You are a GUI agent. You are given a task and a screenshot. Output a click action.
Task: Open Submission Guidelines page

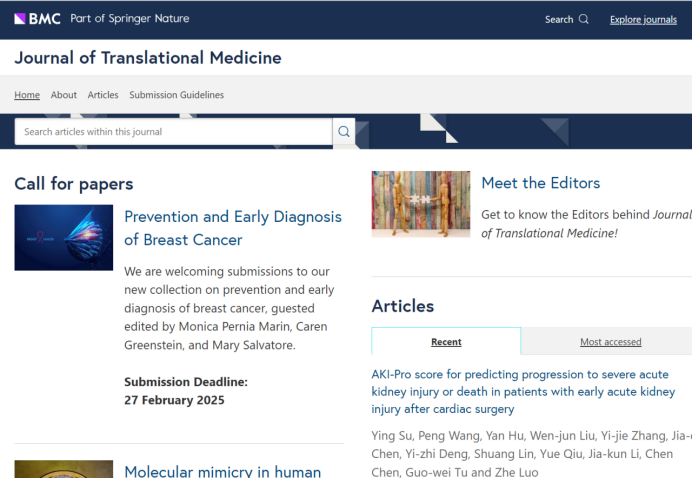click(x=176, y=95)
